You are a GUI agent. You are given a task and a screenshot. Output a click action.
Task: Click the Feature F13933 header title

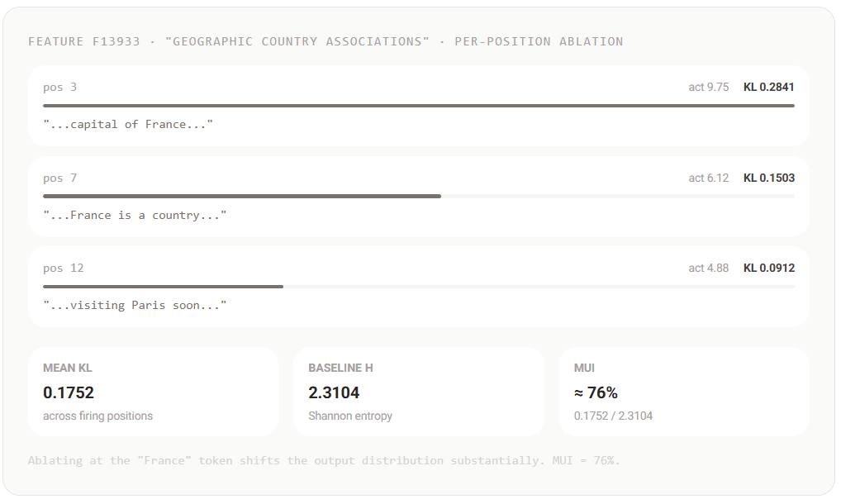[x=325, y=41]
